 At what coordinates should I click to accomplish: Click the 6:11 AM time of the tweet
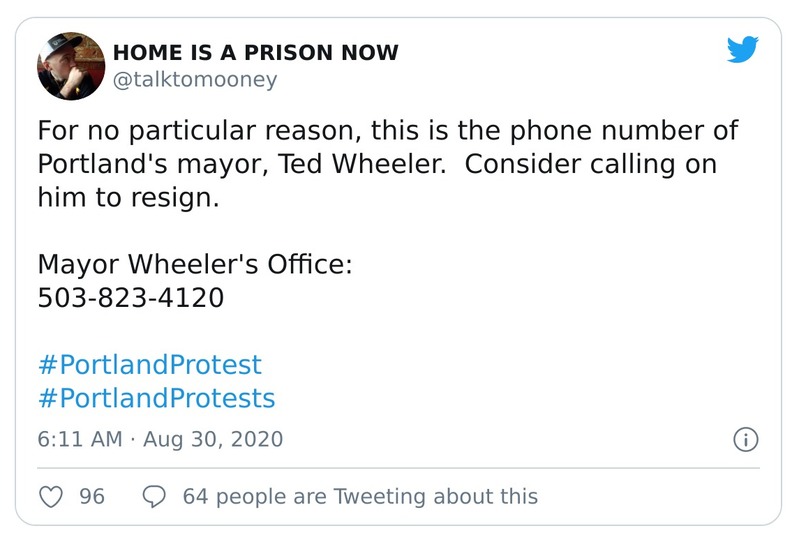80,439
